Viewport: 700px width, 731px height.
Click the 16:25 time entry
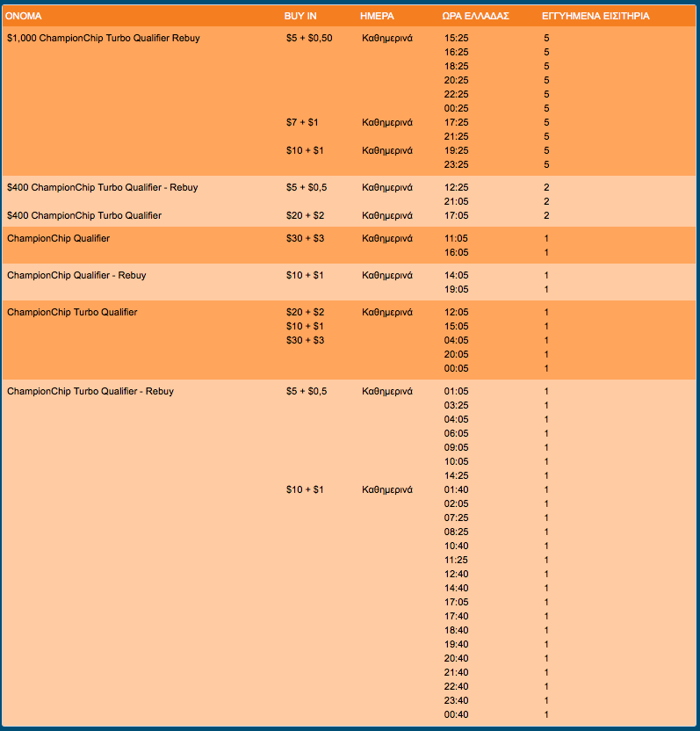click(x=456, y=52)
